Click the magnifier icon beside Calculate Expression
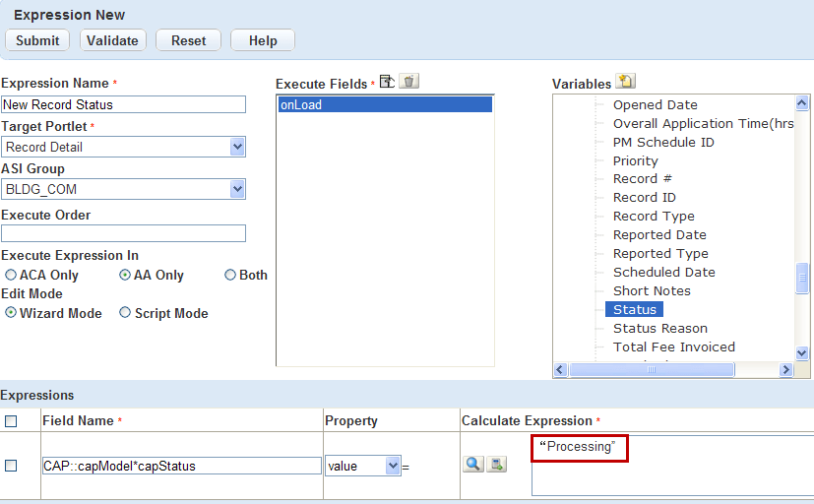This screenshot has height=504, width=814. 473,464
